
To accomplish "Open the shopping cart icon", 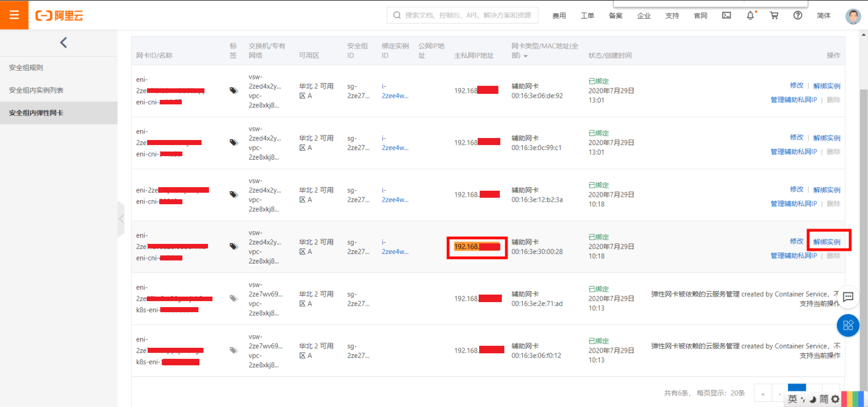I will pos(774,15).
